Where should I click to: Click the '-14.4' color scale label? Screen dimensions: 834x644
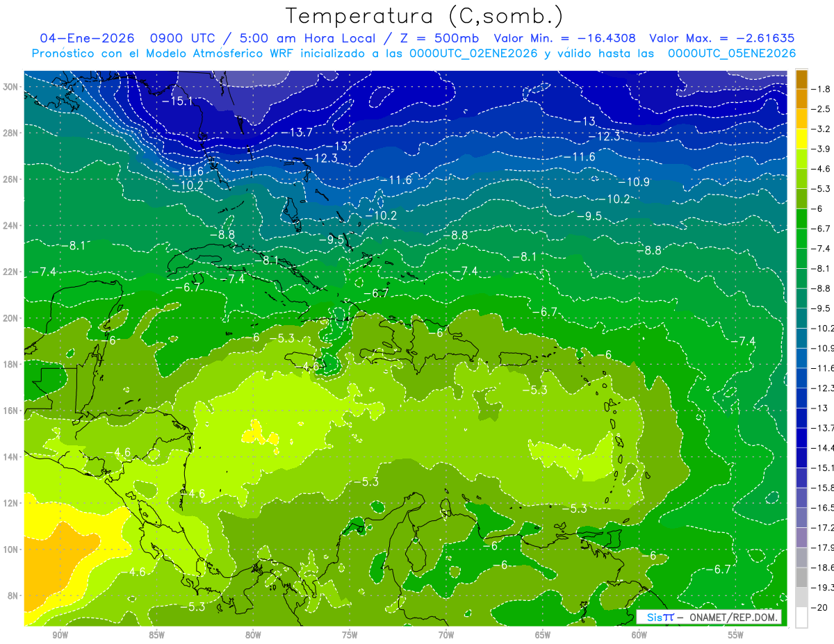823,448
